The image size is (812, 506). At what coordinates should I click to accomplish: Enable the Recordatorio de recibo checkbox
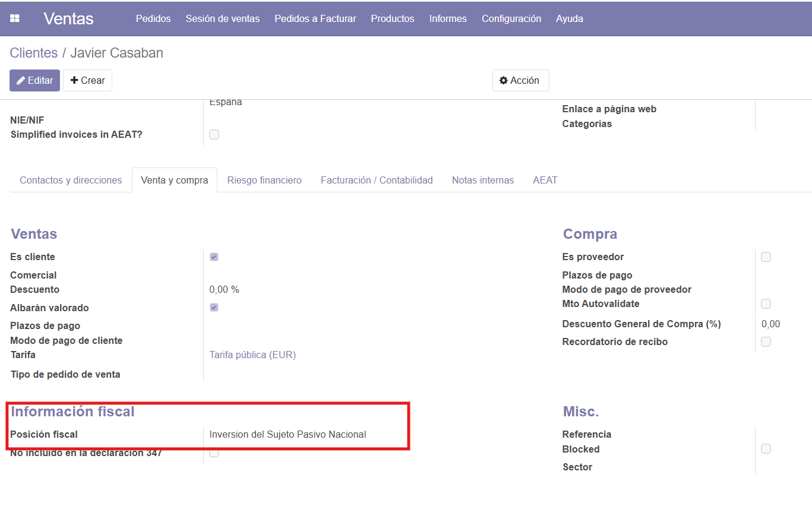766,342
